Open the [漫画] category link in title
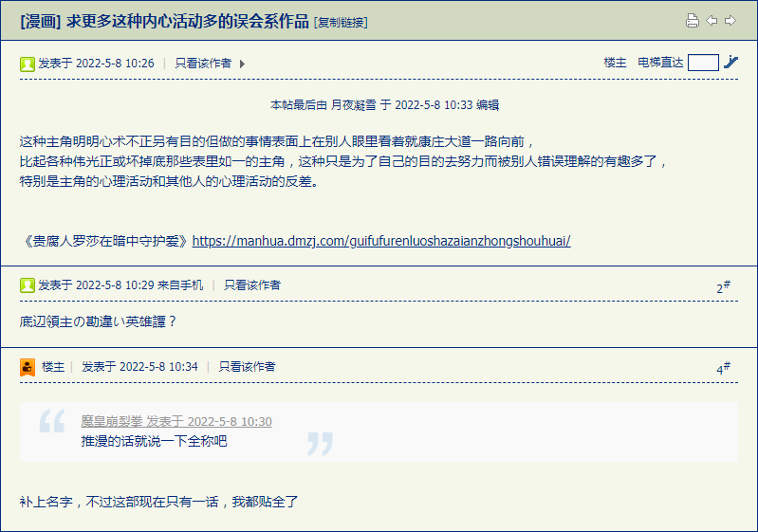 (x=41, y=22)
